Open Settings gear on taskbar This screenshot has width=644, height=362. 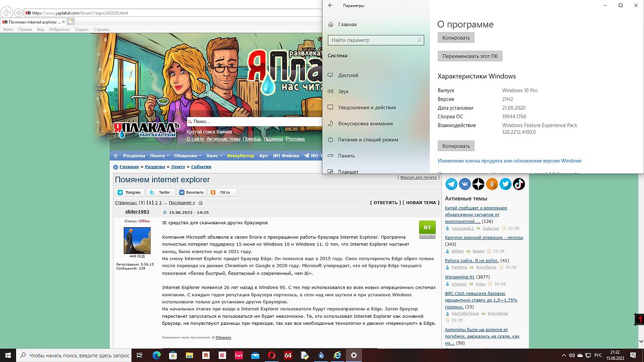354,355
